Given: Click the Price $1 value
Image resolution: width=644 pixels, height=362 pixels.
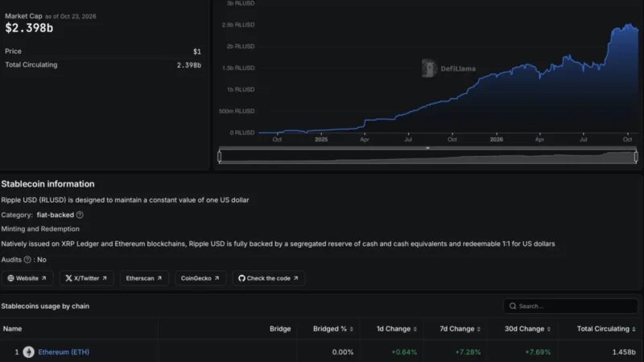Looking at the screenshot, I should 197,51.
